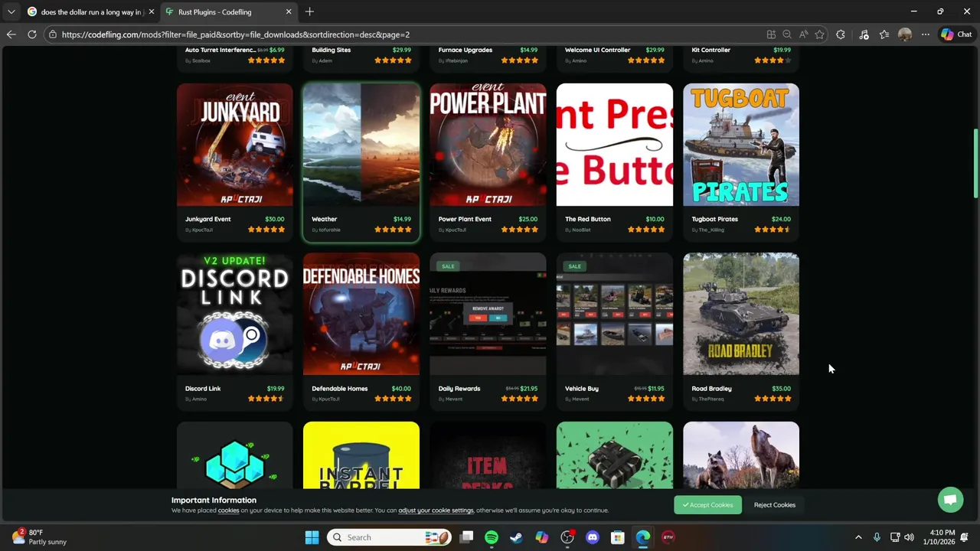Open Copilot app in taskbar

[x=542, y=537]
